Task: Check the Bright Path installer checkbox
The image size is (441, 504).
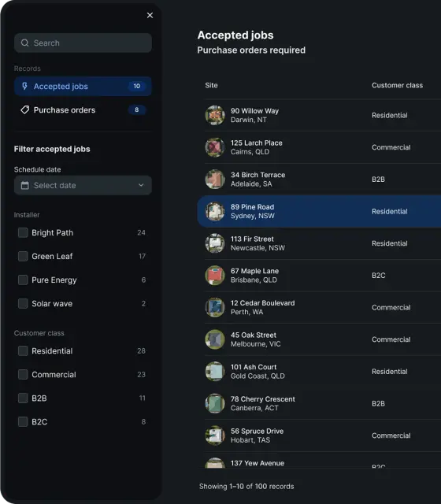Action: 23,232
